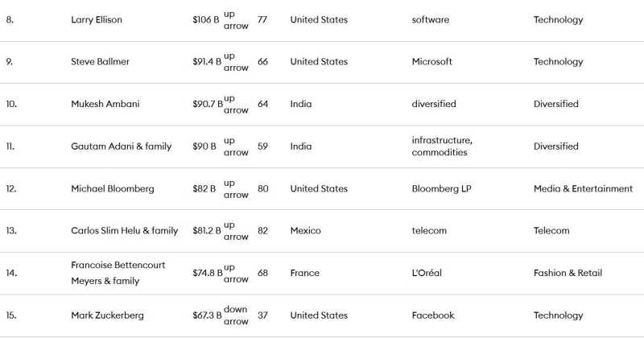Click Mukesh Ambani's up arrow indicator
644x338 pixels.
[x=236, y=104]
